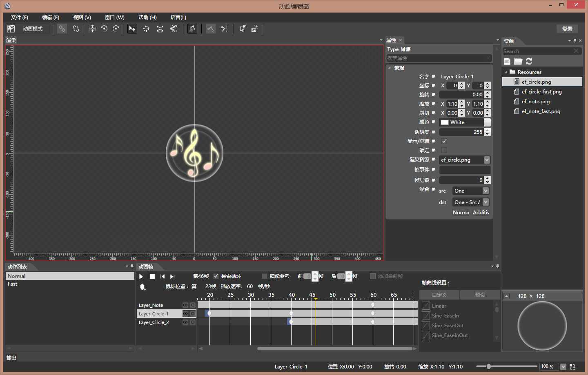Click the bone export arrow icon
Screen dimensions: 588x375
coord(224,29)
